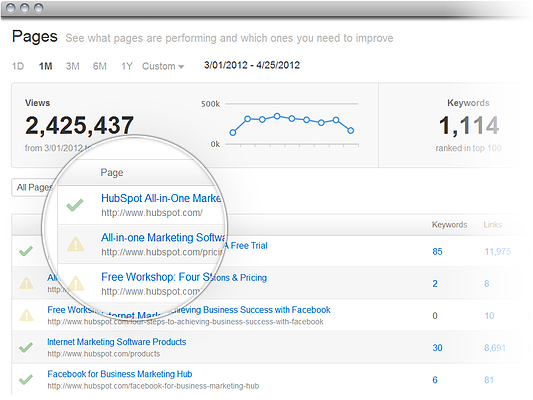Click the warning icon in the 2-keywords row
This screenshot has width=533, height=400.
(x=26, y=283)
